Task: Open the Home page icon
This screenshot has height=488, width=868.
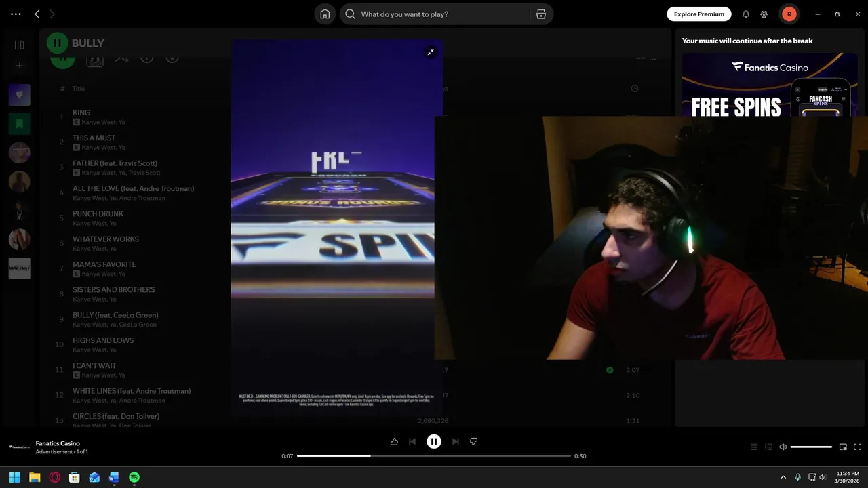Action: point(325,14)
